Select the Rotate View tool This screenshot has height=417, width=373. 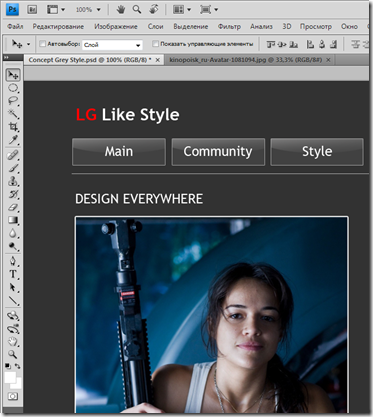pos(154,9)
